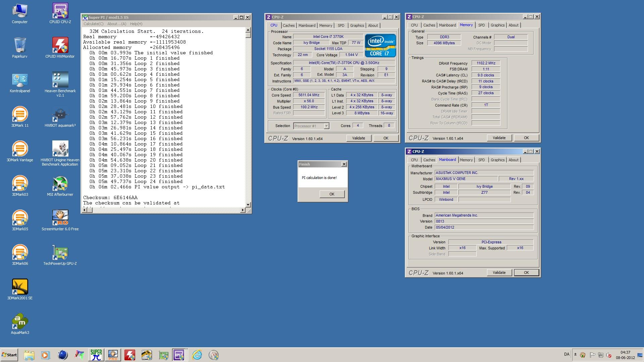
Task: Click Super PI horizontal scrollbar left arrow
Action: point(85,210)
